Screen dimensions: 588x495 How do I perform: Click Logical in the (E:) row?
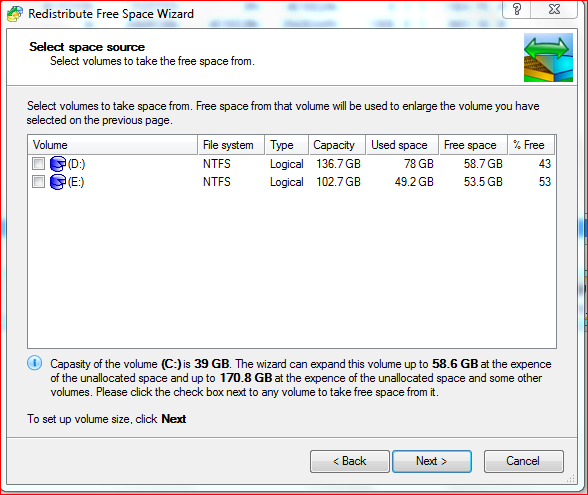286,182
